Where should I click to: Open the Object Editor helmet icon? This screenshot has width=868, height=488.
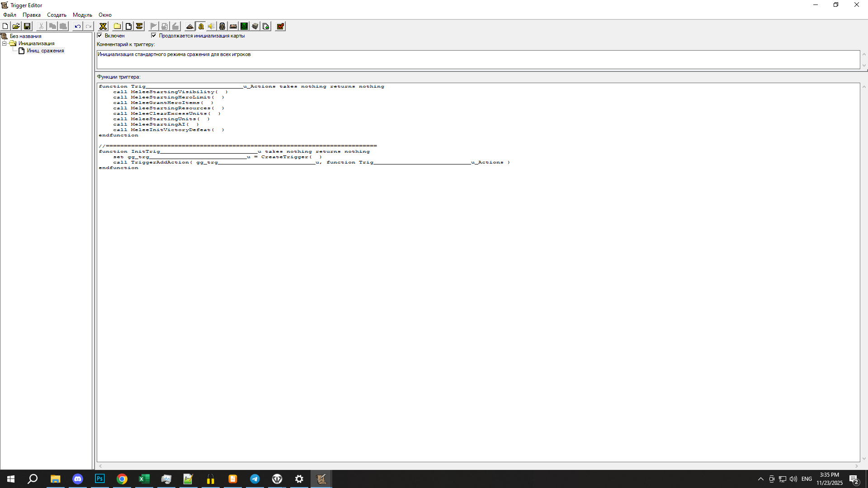[222, 26]
